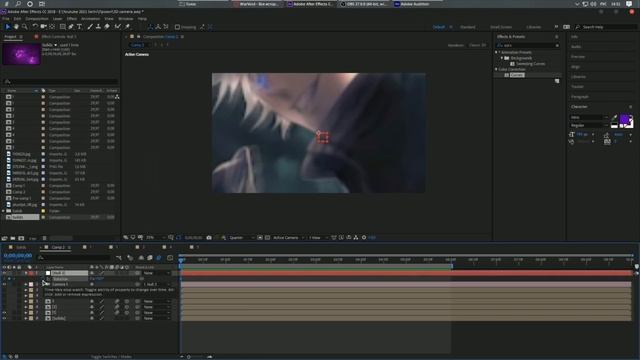Open the File menu
The height and width of the screenshot is (360, 640).
pyautogui.click(x=6, y=19)
